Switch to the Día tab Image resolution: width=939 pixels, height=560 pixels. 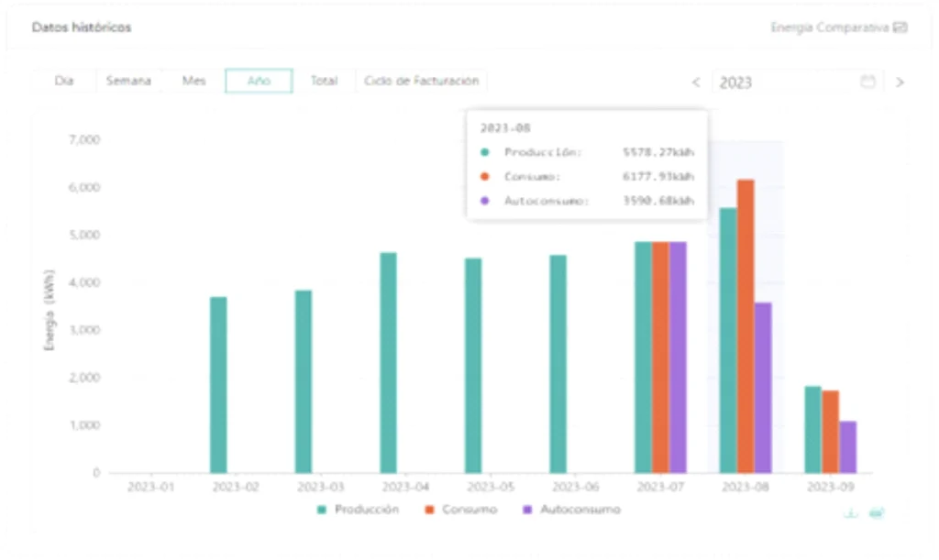pos(64,81)
